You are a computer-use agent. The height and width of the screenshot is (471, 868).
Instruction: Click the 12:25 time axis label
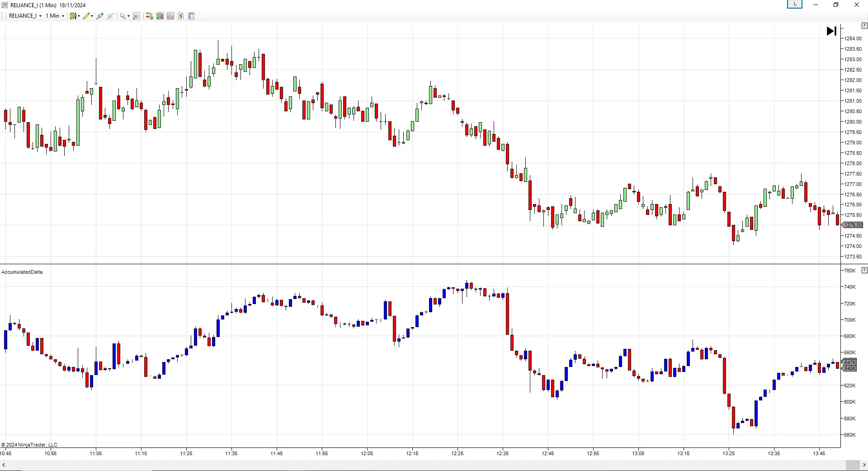[457, 453]
